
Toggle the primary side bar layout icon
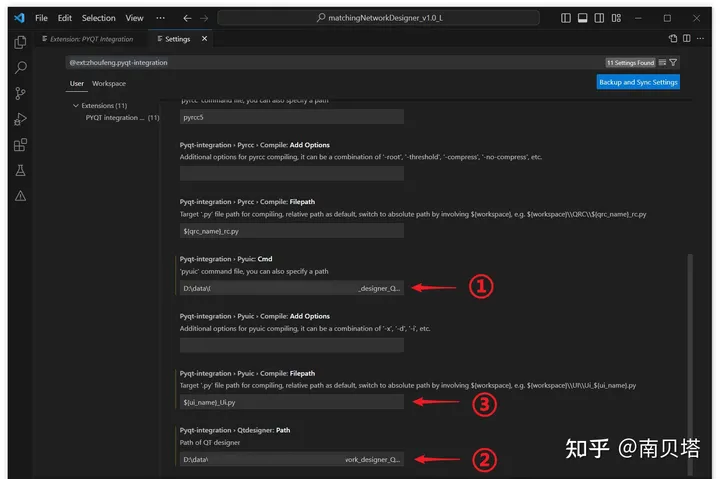[566, 18]
